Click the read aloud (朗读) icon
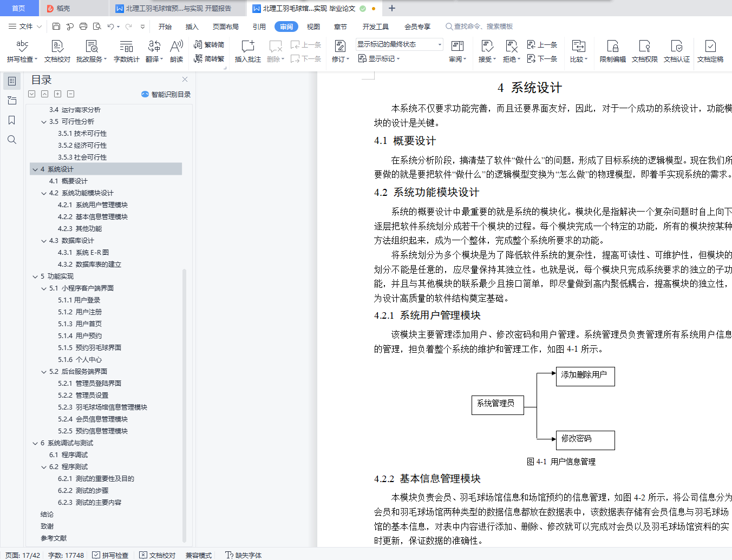 (177, 51)
